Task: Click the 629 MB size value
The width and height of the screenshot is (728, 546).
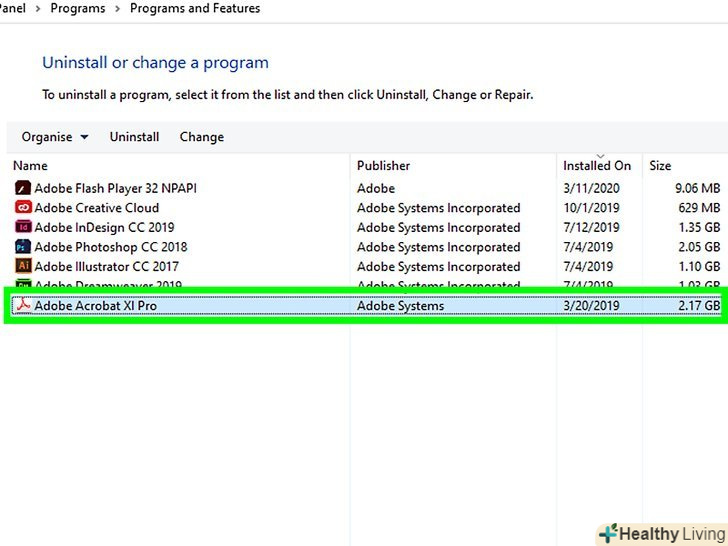Action: 699,208
